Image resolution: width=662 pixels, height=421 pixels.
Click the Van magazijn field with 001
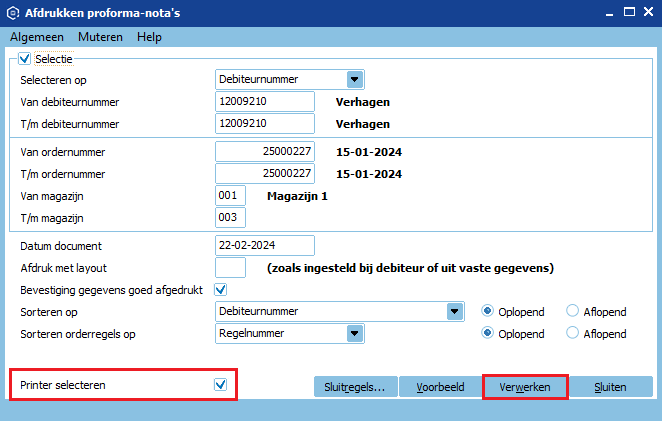coord(230,196)
